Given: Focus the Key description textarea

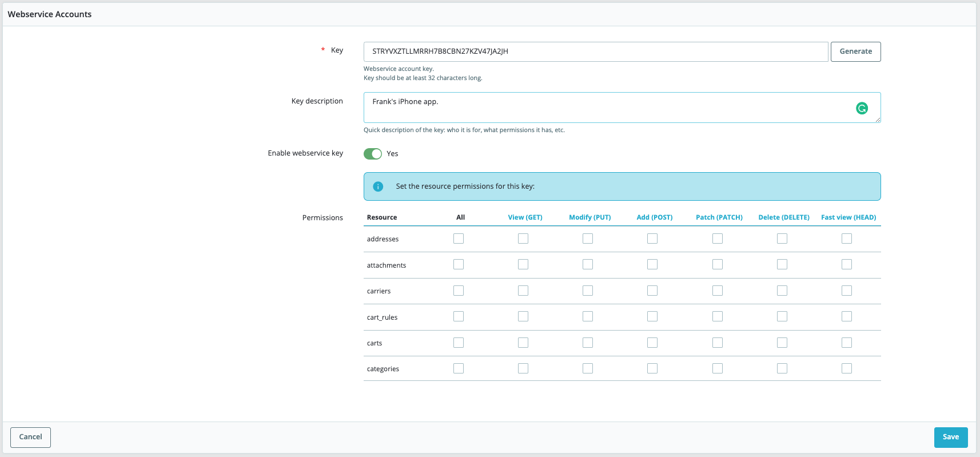Looking at the screenshot, I should pyautogui.click(x=606, y=108).
